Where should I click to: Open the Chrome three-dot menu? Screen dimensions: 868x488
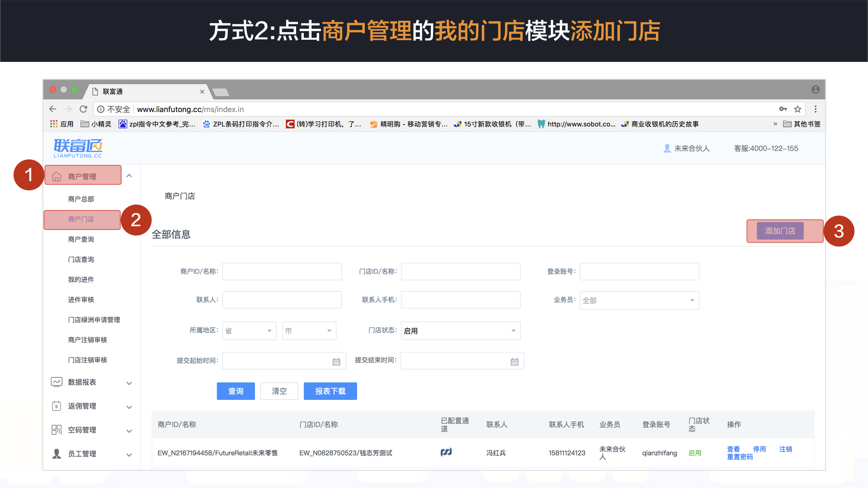[x=816, y=109]
